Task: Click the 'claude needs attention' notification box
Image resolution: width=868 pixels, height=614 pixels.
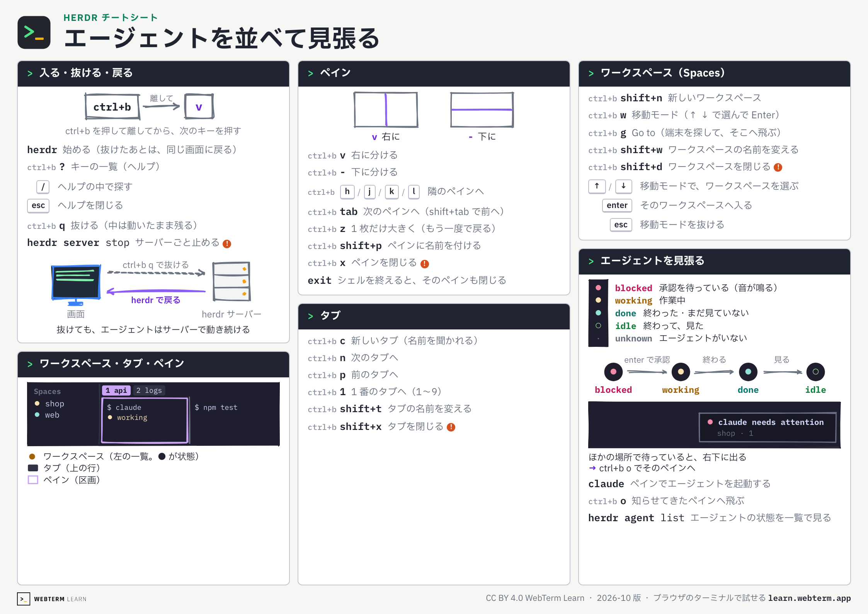Action: (x=768, y=427)
